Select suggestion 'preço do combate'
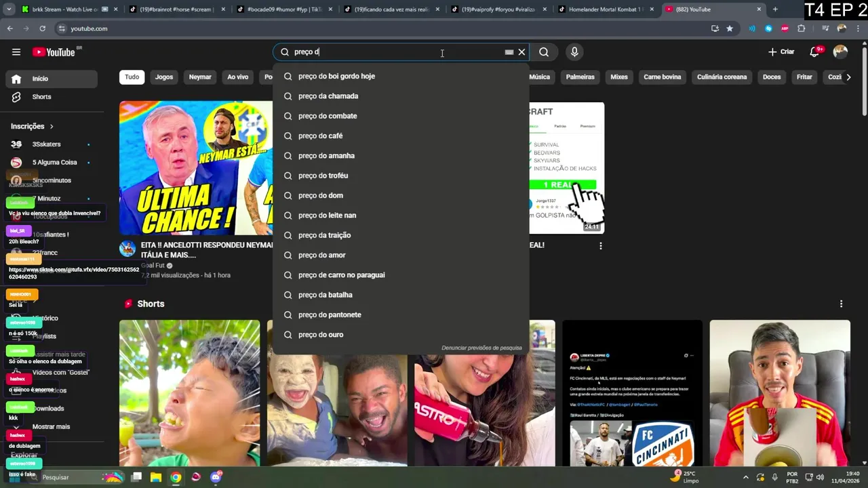 [x=401, y=116]
